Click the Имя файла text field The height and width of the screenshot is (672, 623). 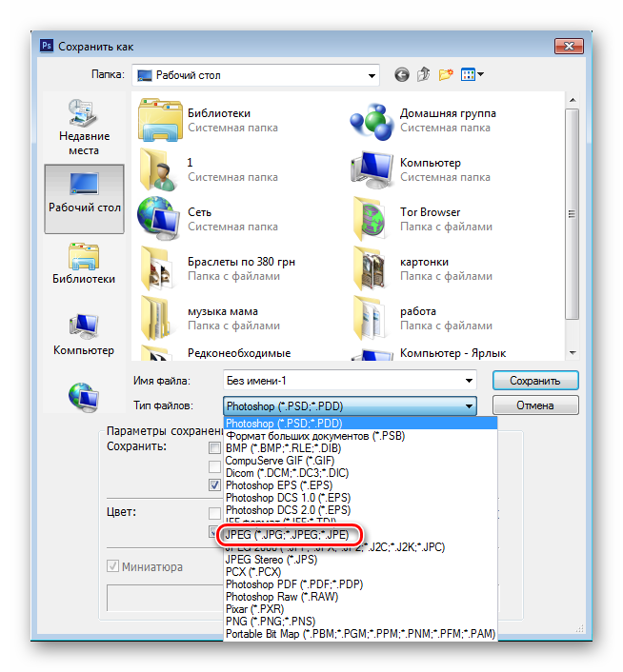pyautogui.click(x=343, y=381)
